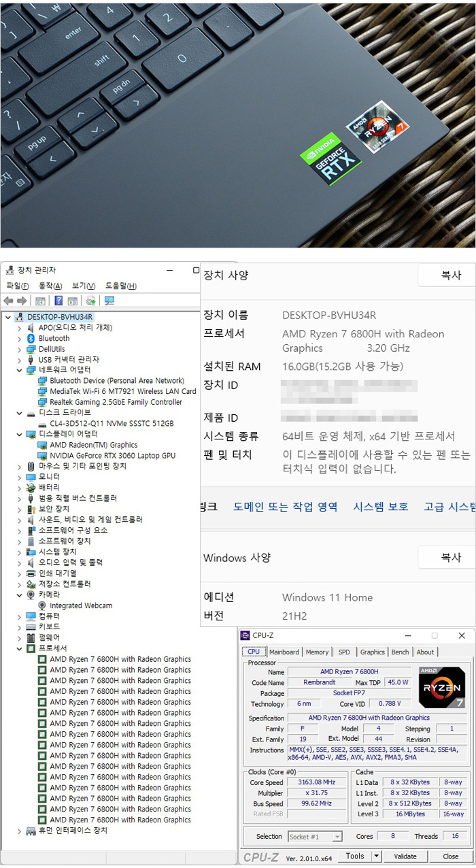Click the NVIDIA GeForce RTX 3060 adapter icon
The width and height of the screenshot is (476, 868).
click(x=43, y=455)
